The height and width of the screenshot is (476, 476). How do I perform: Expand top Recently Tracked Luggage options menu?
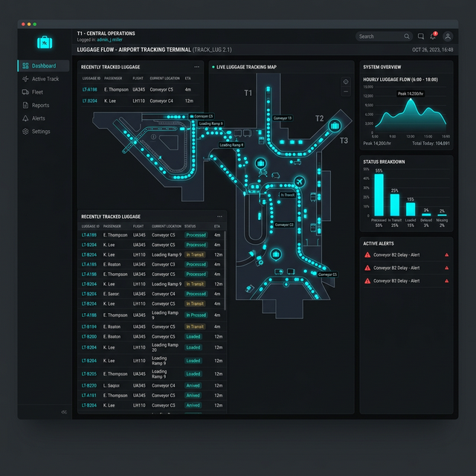(197, 67)
